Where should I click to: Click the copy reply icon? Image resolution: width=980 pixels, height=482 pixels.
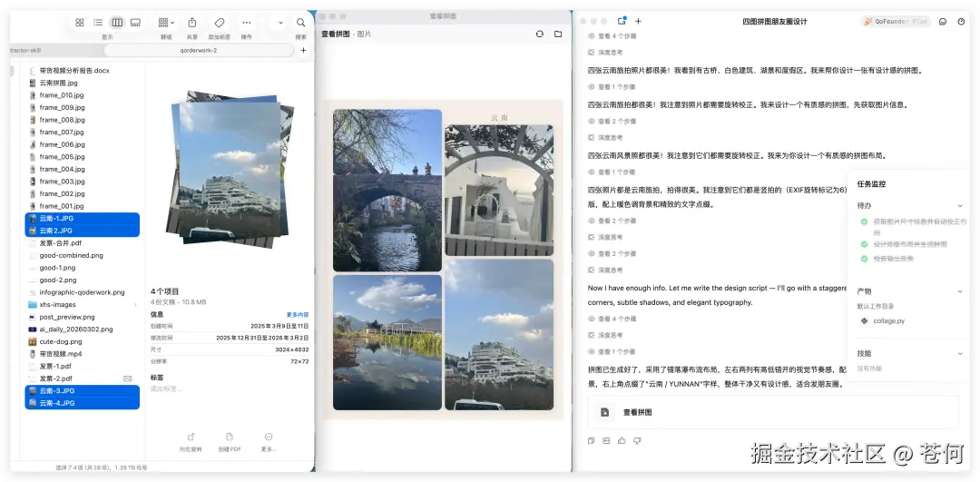point(592,441)
